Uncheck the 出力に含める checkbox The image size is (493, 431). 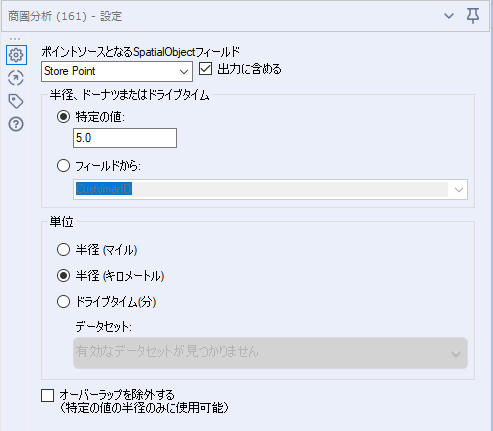click(x=205, y=69)
